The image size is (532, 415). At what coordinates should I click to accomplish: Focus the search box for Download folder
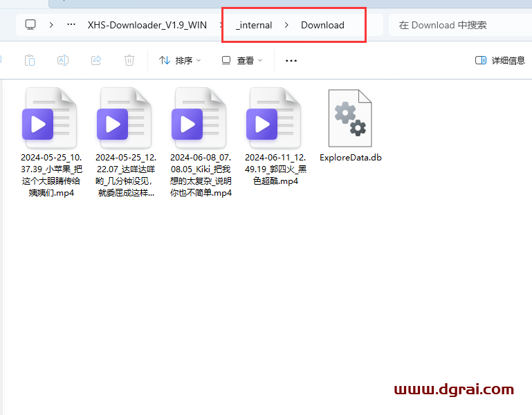460,25
